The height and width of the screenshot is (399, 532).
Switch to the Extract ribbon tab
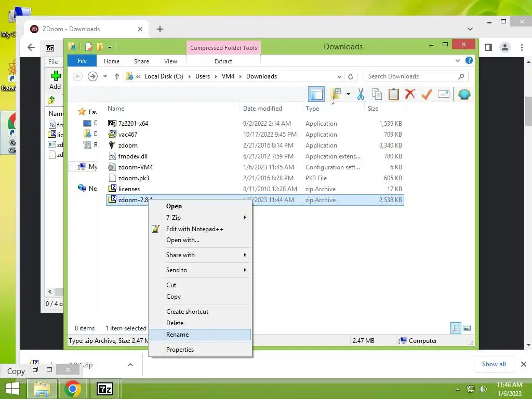(223, 61)
